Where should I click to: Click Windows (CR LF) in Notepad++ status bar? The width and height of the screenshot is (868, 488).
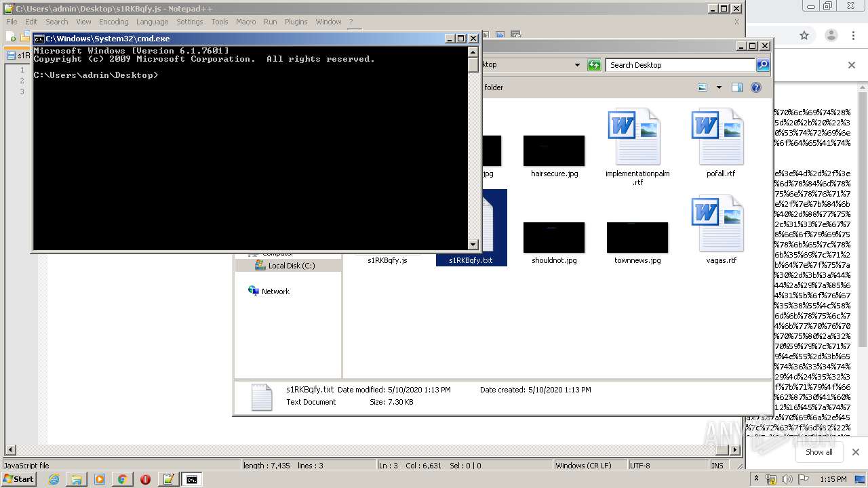click(583, 466)
